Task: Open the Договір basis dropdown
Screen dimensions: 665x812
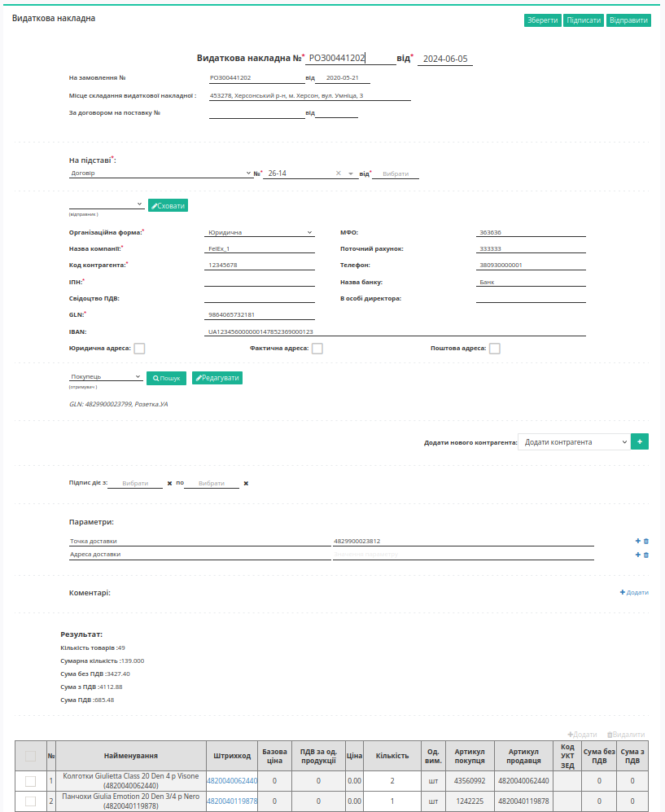Action: pyautogui.click(x=160, y=173)
